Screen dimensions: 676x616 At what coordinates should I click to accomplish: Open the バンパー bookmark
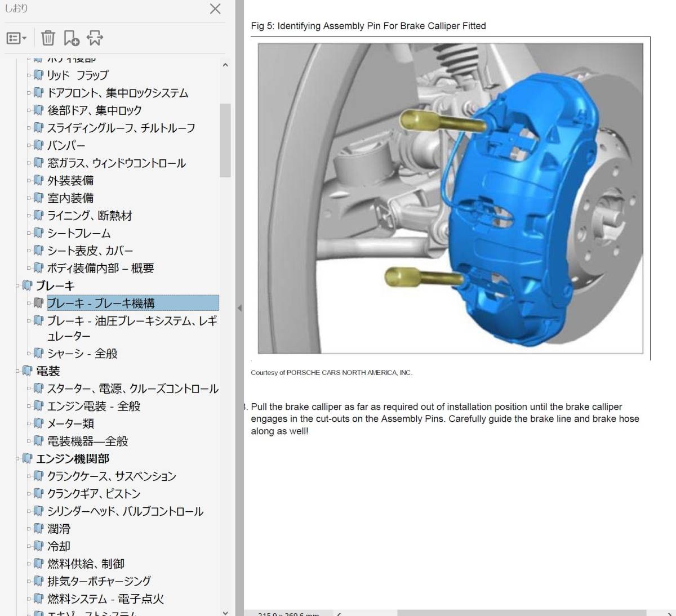[x=66, y=145]
